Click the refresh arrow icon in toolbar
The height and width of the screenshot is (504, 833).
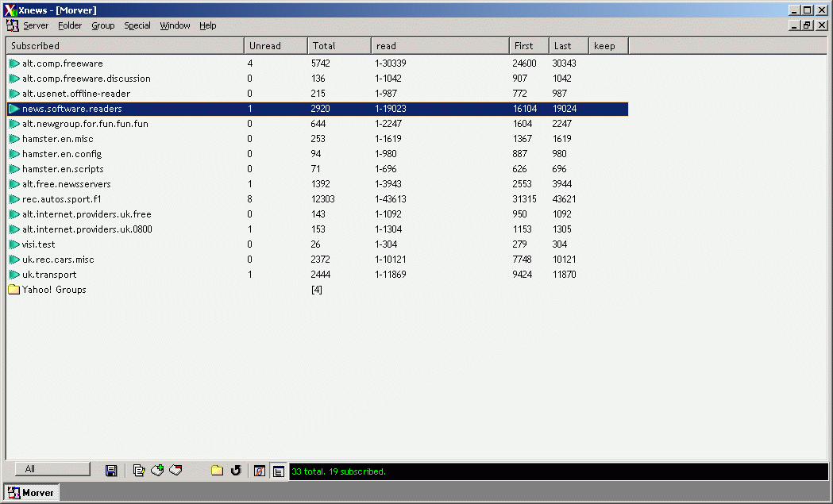[236, 471]
